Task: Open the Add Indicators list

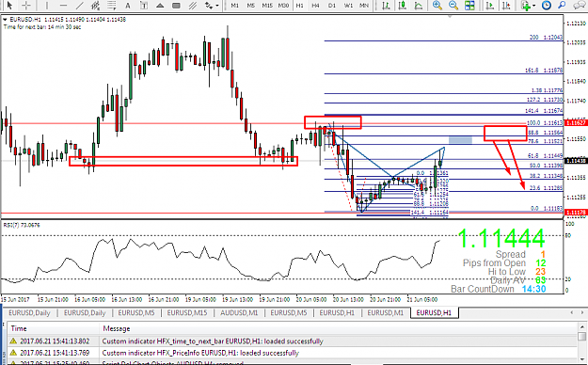Action: pyautogui.click(x=525, y=6)
